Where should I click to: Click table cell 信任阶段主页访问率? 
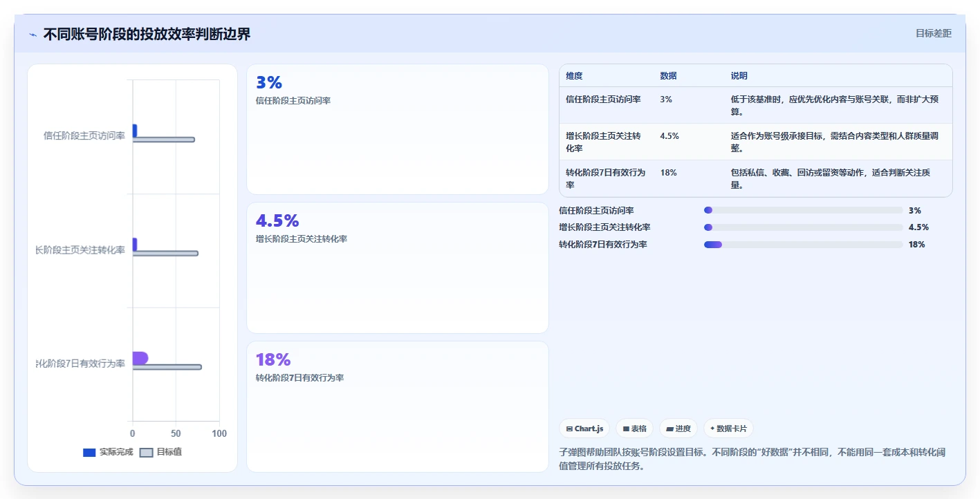603,100
